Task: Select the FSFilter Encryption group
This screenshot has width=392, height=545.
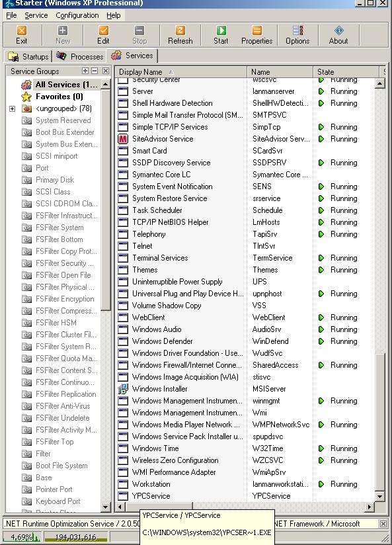Action: [x=65, y=299]
